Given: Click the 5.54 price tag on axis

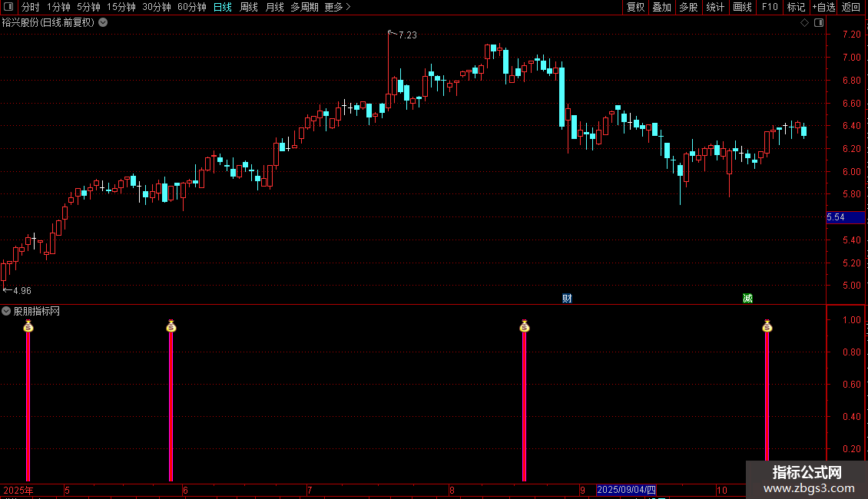Looking at the screenshot, I should [845, 217].
